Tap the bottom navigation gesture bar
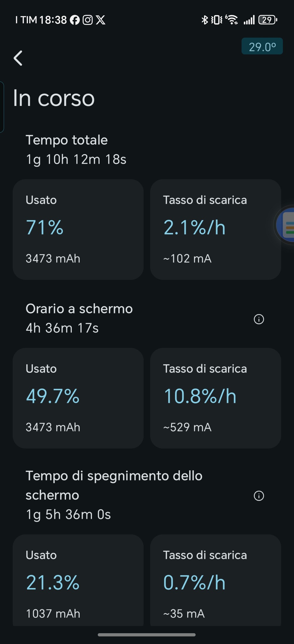 tap(147, 635)
